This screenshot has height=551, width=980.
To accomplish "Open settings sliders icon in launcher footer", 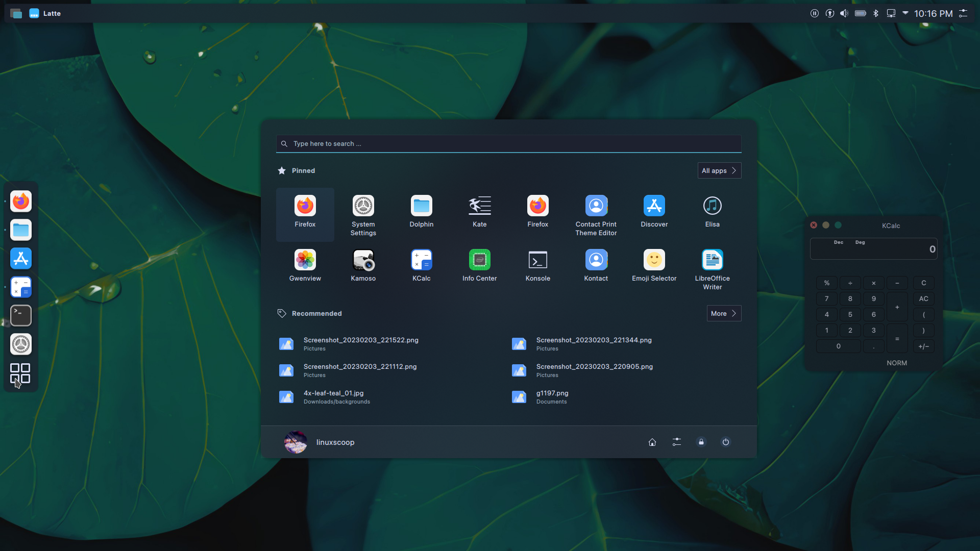I will (x=677, y=442).
